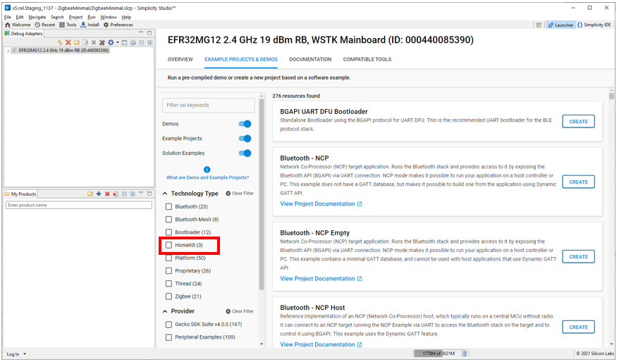
Task: Collapse all in My Products toolbar
Action: click(124, 194)
